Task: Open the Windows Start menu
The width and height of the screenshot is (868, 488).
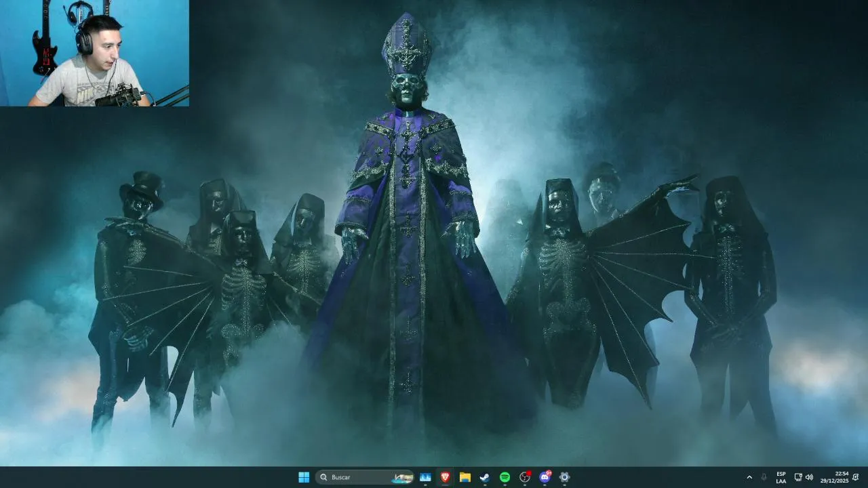Action: point(304,477)
